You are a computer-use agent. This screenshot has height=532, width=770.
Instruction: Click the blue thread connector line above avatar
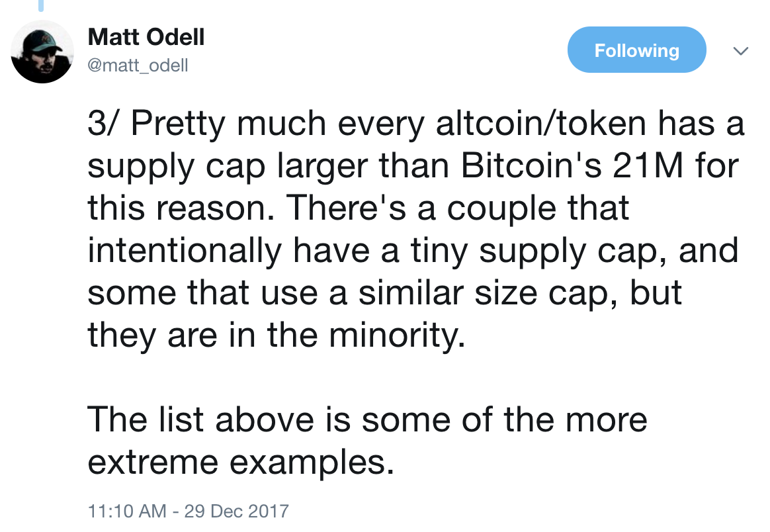pyautogui.click(x=41, y=5)
